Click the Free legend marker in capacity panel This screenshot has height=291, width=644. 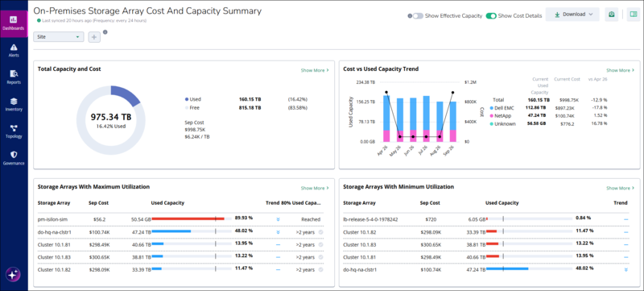[187, 108]
